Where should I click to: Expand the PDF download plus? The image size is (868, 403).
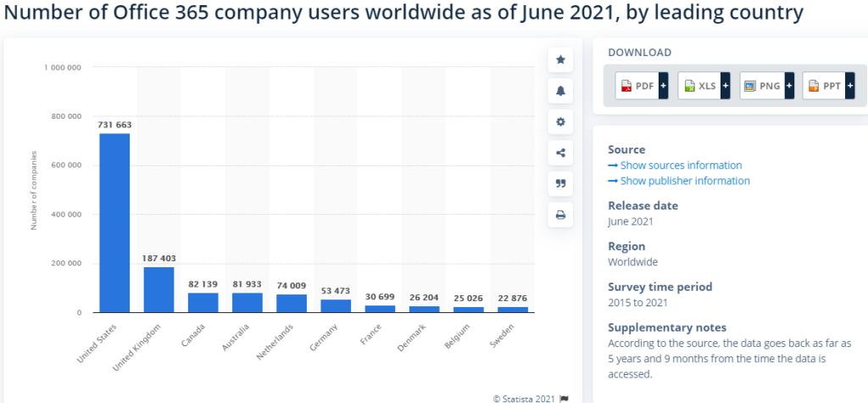point(663,86)
